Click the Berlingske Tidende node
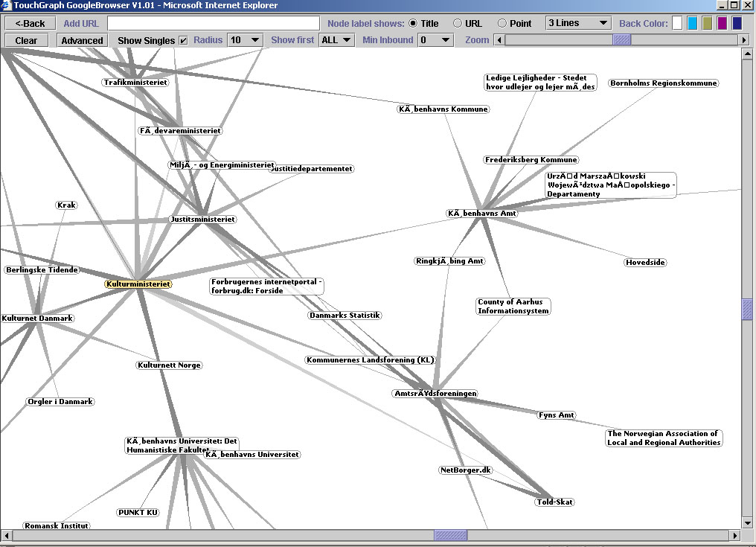The height and width of the screenshot is (547, 756). 42,270
